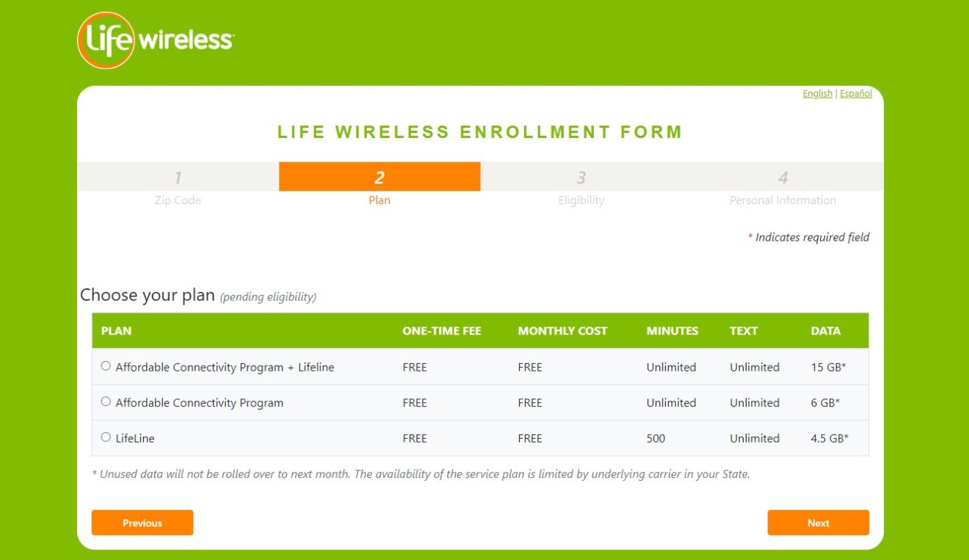
Task: Click the Next button
Action: point(818,523)
